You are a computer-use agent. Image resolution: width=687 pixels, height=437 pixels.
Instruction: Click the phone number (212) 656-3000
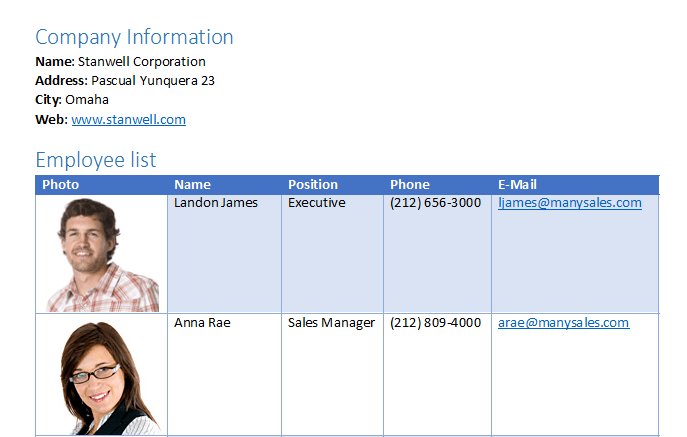point(435,203)
